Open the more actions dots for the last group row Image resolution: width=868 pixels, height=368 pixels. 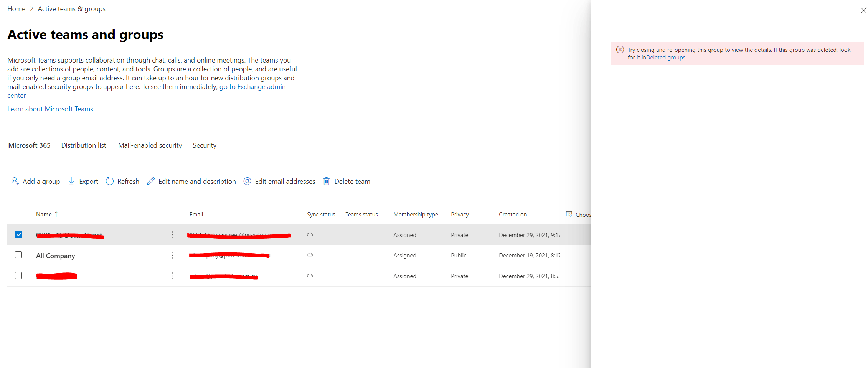point(172,276)
